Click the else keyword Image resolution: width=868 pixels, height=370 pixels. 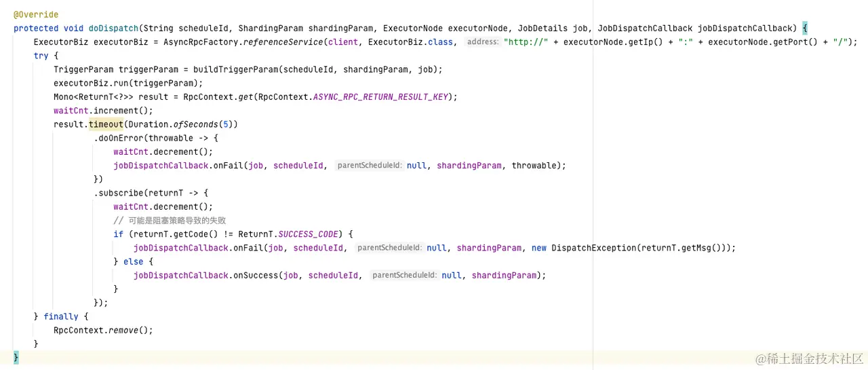[x=134, y=261]
